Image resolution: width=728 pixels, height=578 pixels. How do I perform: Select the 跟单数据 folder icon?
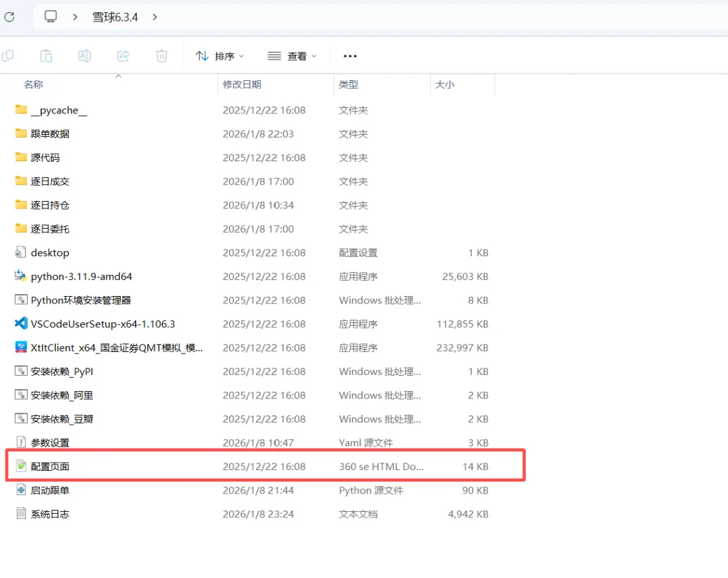pos(21,134)
